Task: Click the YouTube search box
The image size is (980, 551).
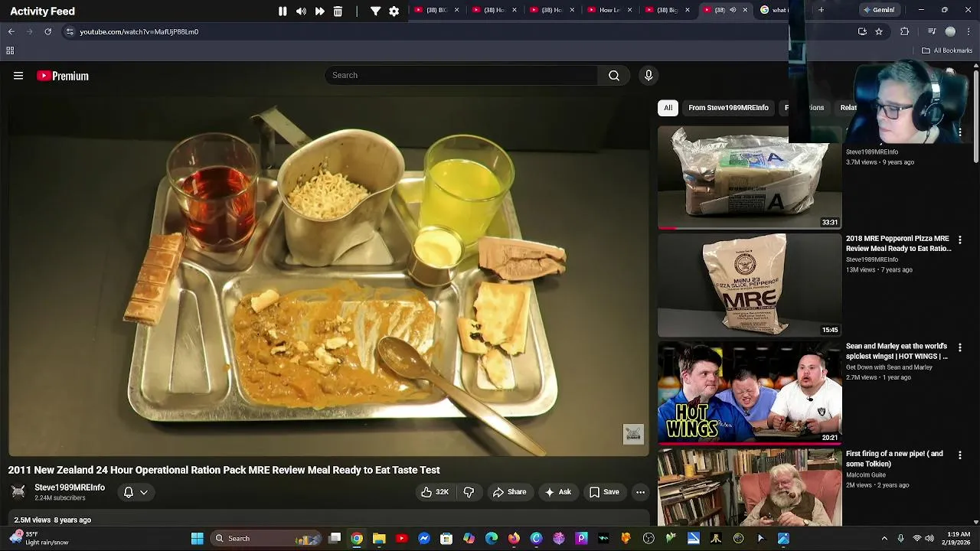Action: pyautogui.click(x=462, y=75)
